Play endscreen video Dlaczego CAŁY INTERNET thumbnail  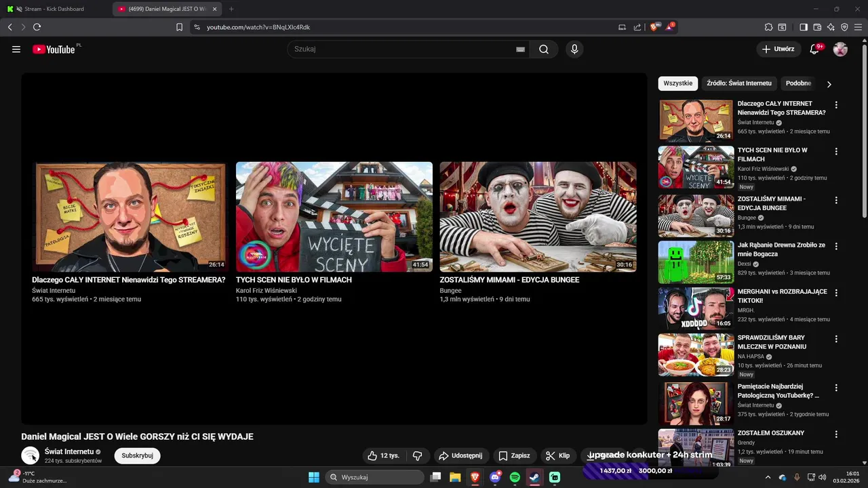130,217
